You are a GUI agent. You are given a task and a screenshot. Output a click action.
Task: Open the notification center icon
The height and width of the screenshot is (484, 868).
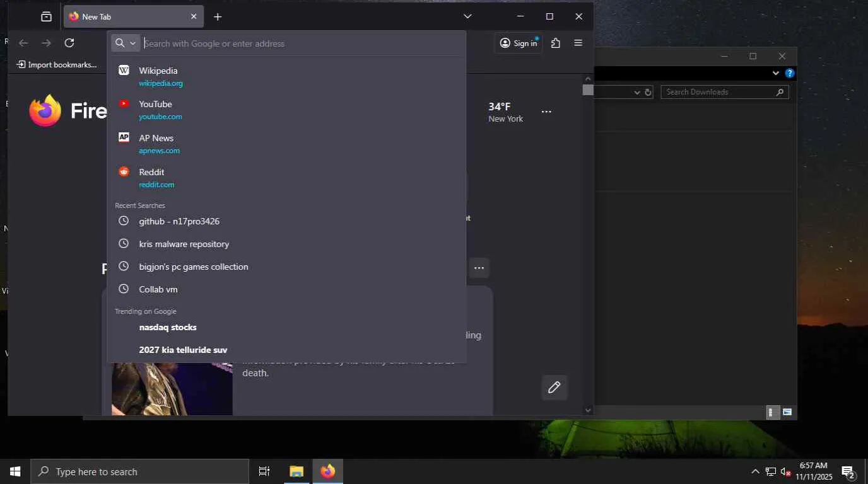(x=848, y=472)
